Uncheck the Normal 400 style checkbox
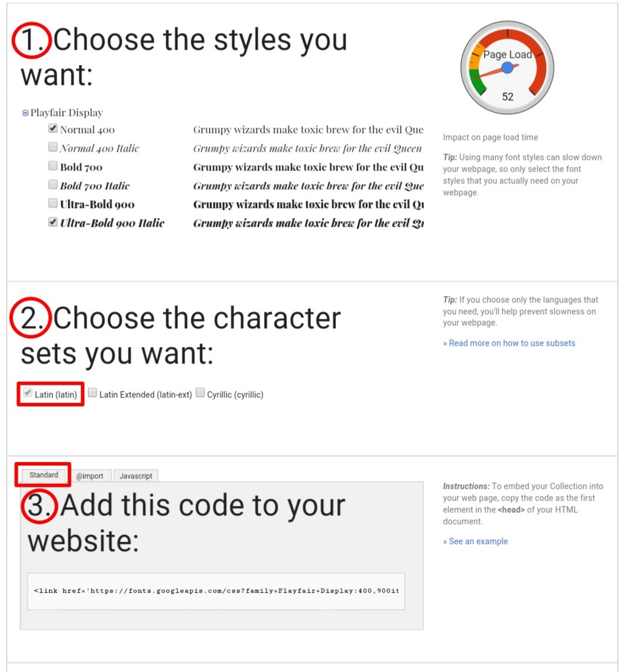The height and width of the screenshot is (672, 633). [x=52, y=128]
